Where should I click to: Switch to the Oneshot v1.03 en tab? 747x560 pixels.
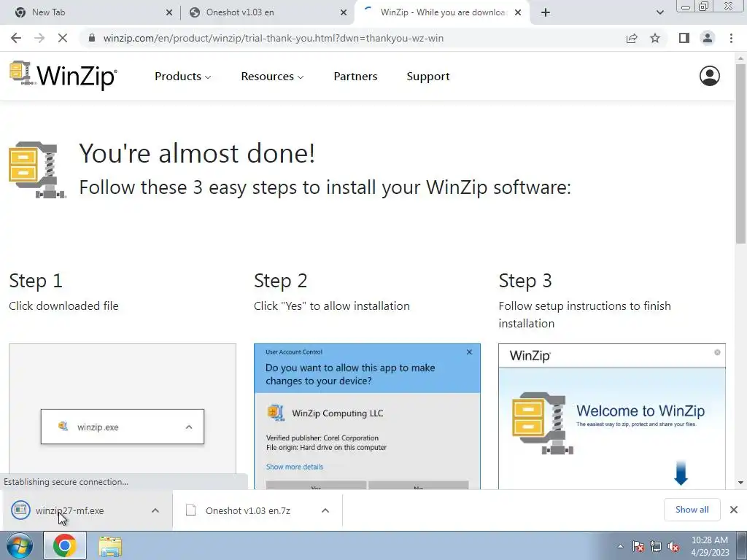coord(267,12)
